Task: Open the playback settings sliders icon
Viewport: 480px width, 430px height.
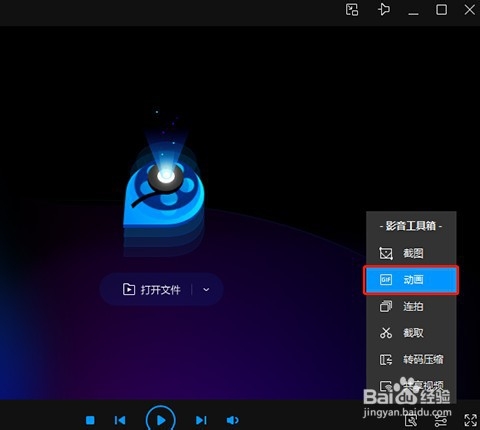Action: [441, 421]
